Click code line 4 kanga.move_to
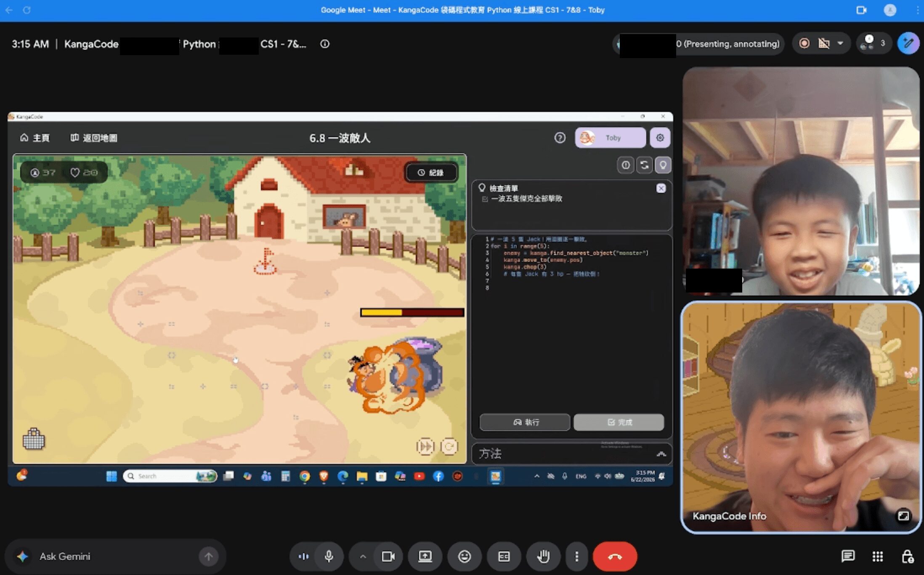 pyautogui.click(x=543, y=260)
